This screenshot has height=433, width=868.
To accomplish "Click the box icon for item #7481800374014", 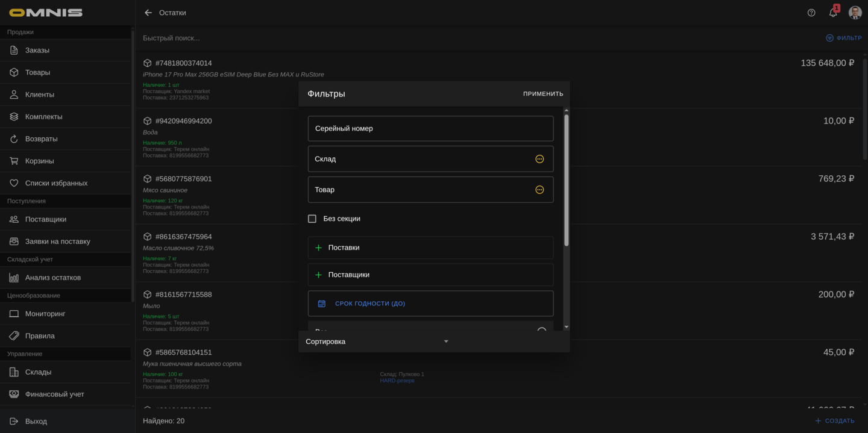I will click(148, 63).
